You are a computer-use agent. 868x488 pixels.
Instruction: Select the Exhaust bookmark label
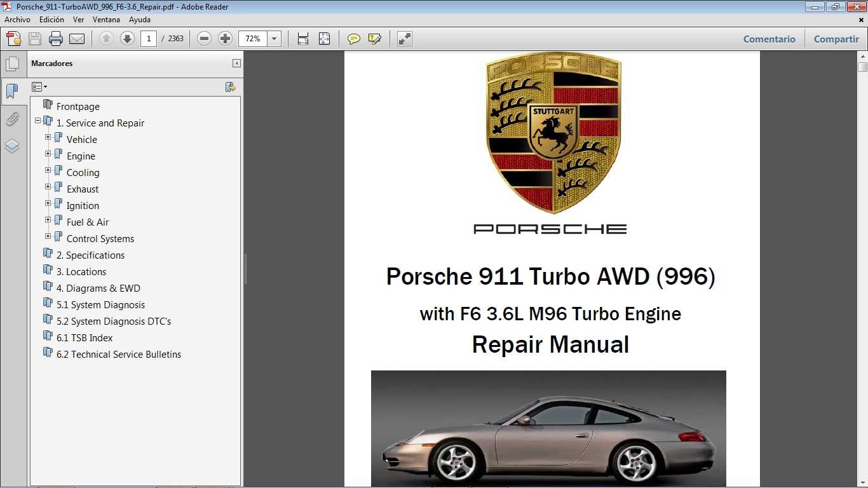[83, 189]
